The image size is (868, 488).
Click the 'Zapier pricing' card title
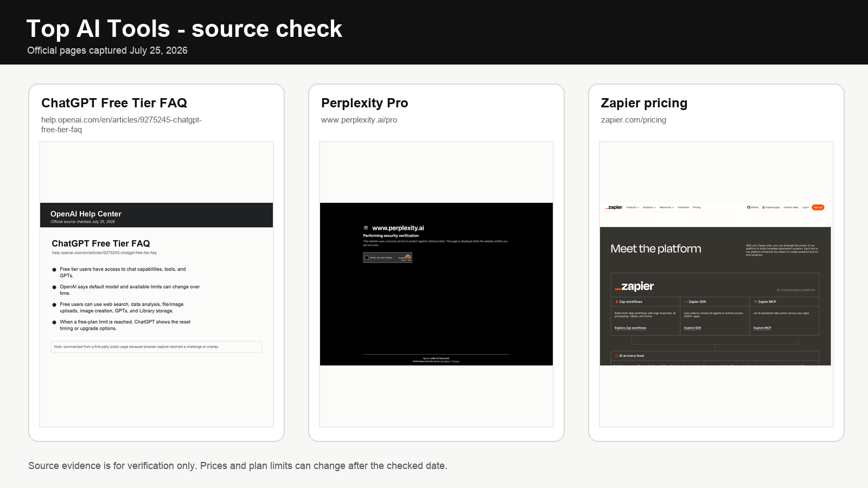pyautogui.click(x=644, y=103)
